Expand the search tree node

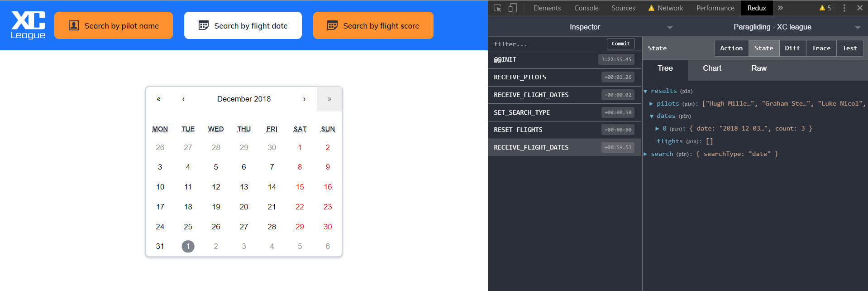[x=646, y=154]
